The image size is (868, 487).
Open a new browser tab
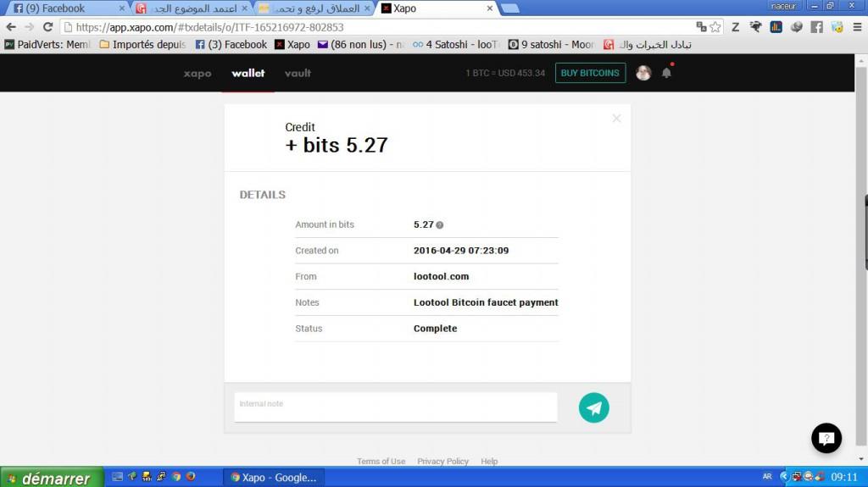(509, 8)
